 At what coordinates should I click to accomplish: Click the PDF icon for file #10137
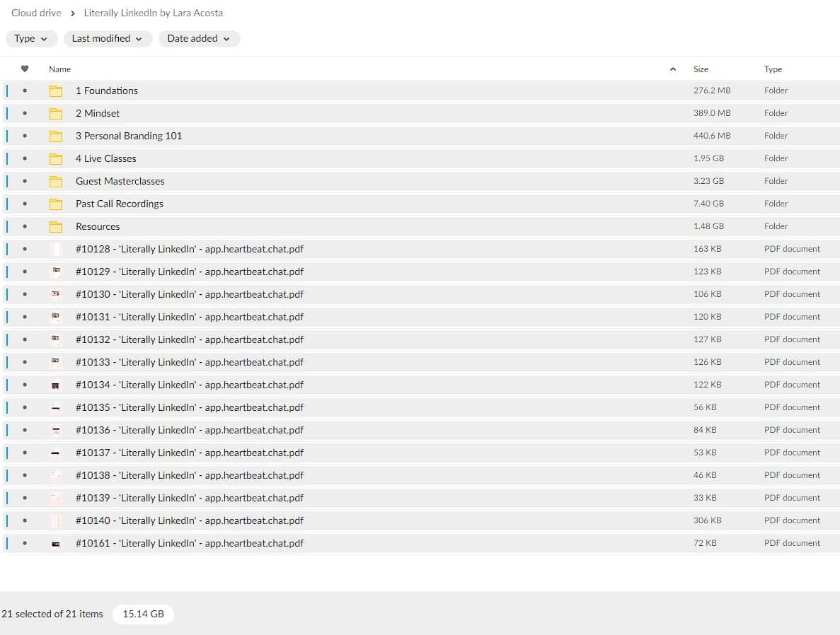(x=56, y=453)
